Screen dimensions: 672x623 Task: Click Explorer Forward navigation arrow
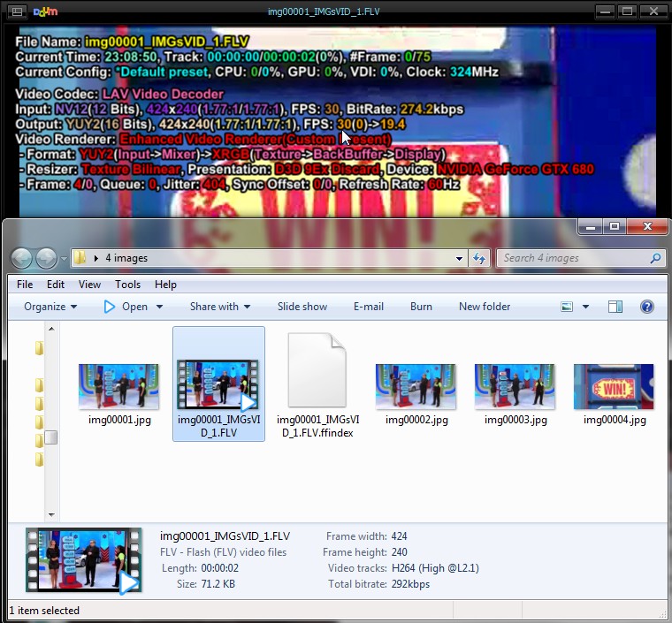[x=46, y=258]
